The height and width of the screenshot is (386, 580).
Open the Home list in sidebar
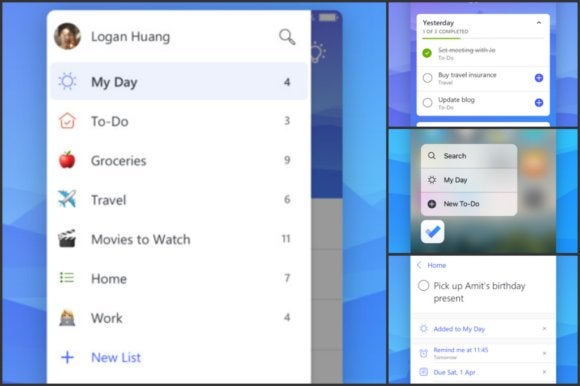coord(179,278)
